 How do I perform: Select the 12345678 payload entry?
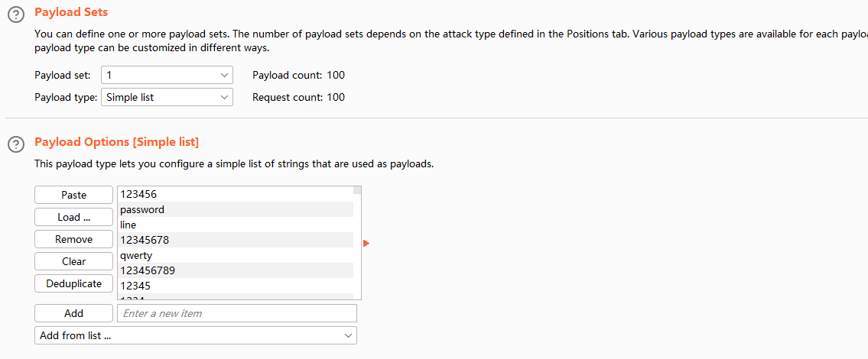click(x=235, y=240)
